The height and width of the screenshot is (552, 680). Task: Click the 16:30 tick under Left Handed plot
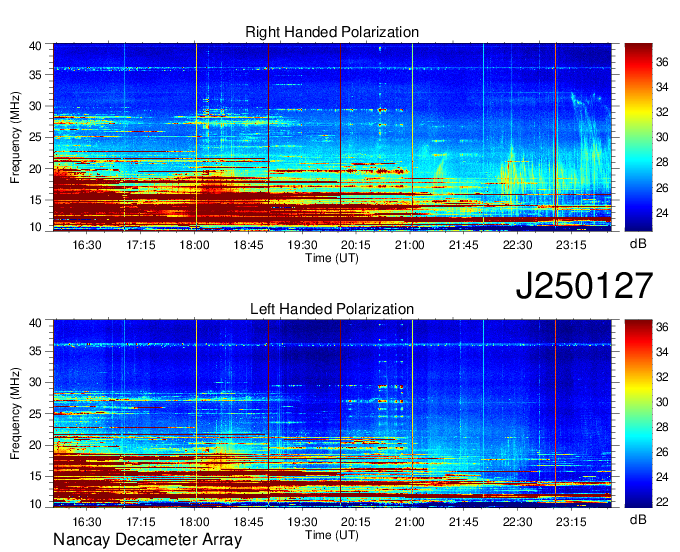tap(87, 521)
